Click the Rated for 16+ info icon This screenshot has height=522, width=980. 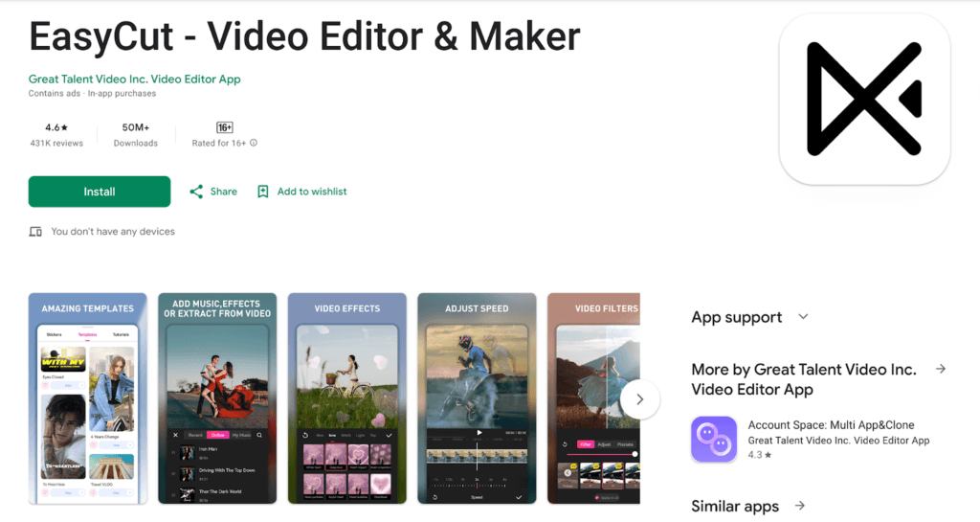coord(254,144)
